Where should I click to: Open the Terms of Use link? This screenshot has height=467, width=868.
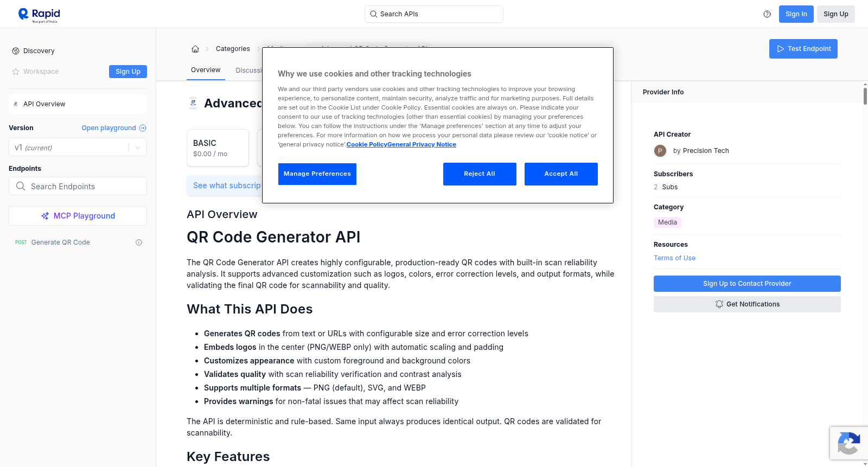pos(674,258)
